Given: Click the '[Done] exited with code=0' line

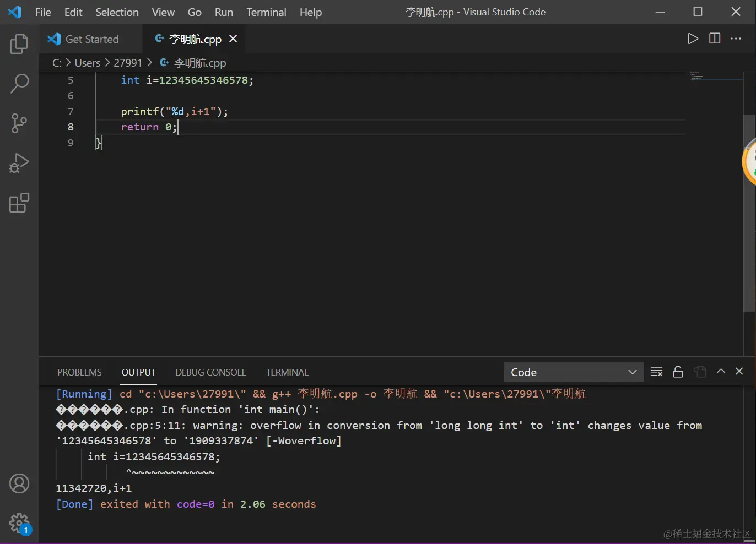Looking at the screenshot, I should coord(186,504).
